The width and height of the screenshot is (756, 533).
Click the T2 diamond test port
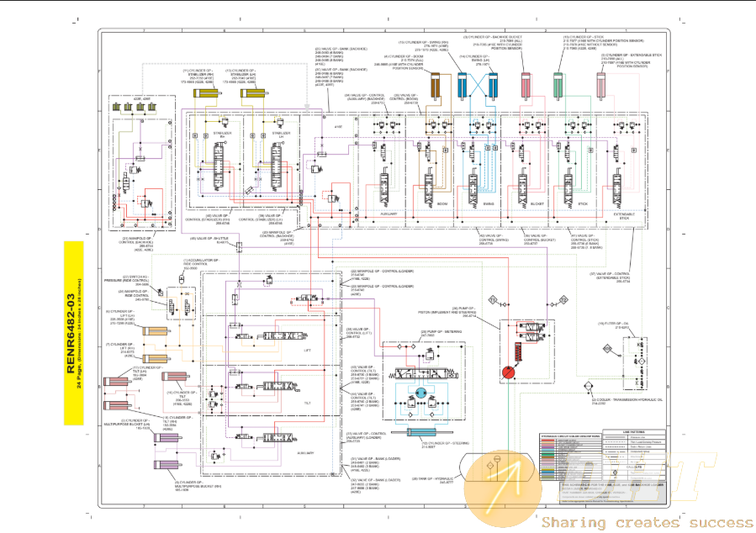click(563, 300)
